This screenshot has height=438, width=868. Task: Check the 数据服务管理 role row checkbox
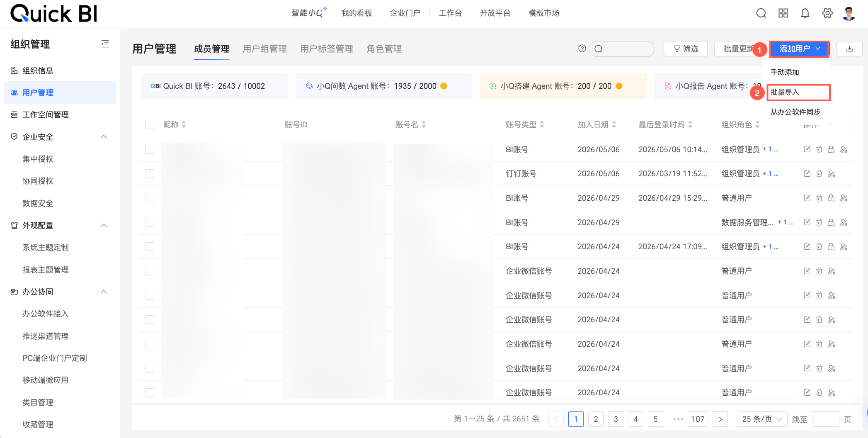(x=150, y=222)
